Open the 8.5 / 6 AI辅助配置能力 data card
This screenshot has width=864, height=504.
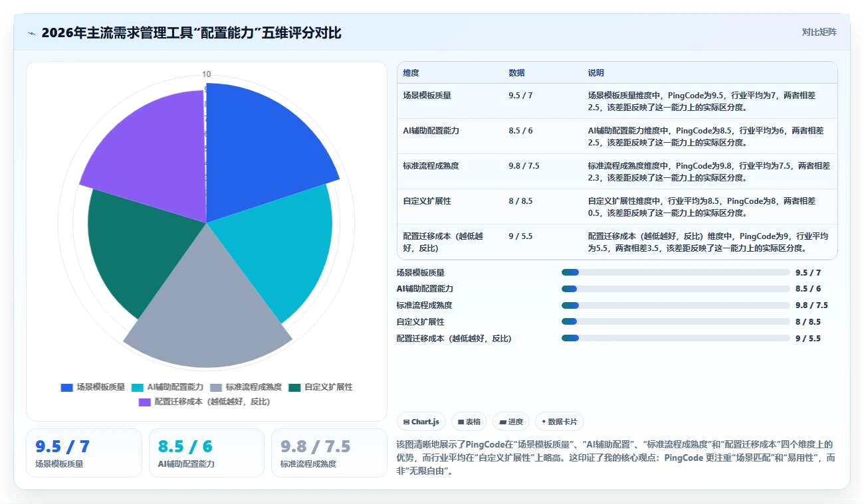coord(207,453)
